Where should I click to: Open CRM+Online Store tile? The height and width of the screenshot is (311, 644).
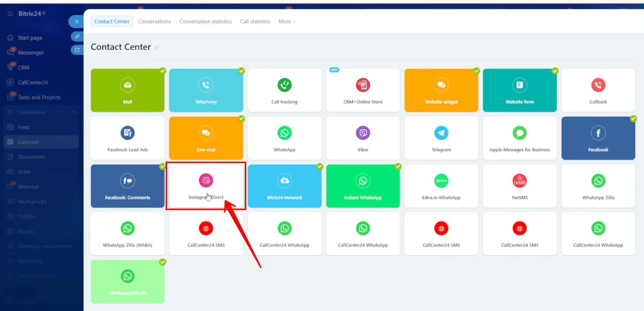tap(363, 91)
